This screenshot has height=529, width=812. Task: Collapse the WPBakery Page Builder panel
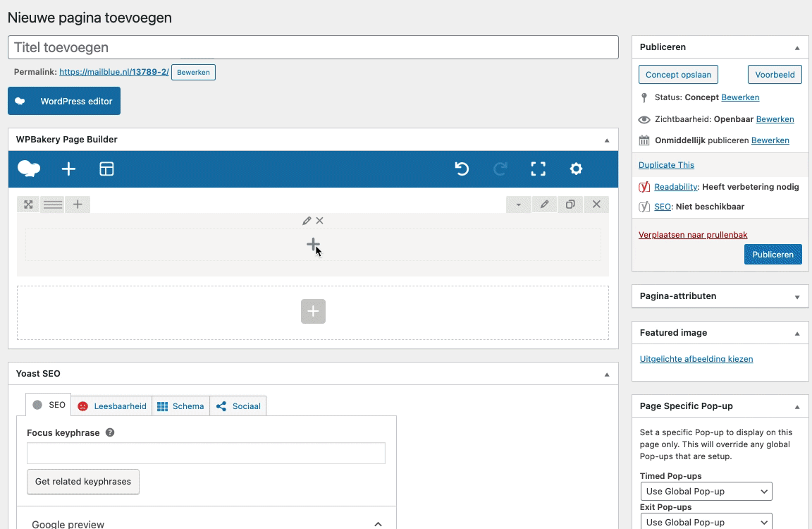click(607, 140)
